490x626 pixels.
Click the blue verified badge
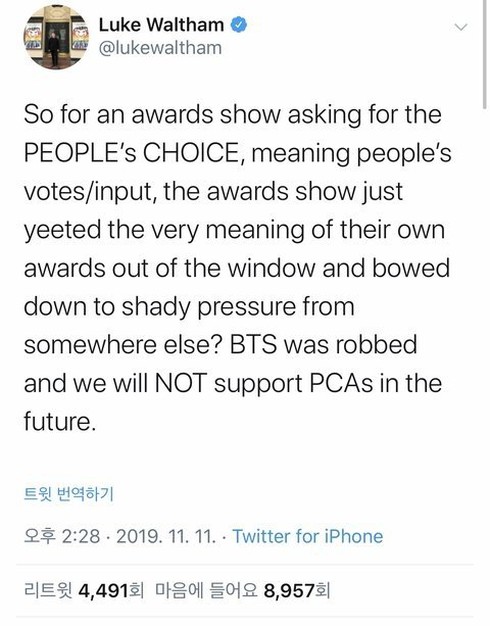239,25
